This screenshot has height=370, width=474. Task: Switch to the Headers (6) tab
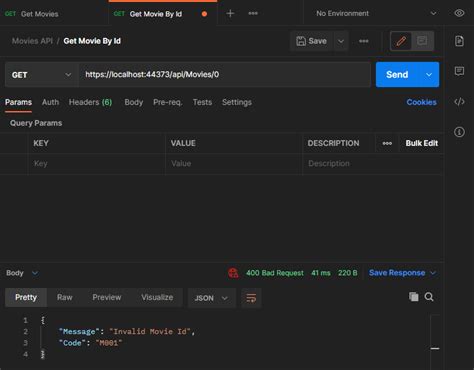[x=90, y=102]
